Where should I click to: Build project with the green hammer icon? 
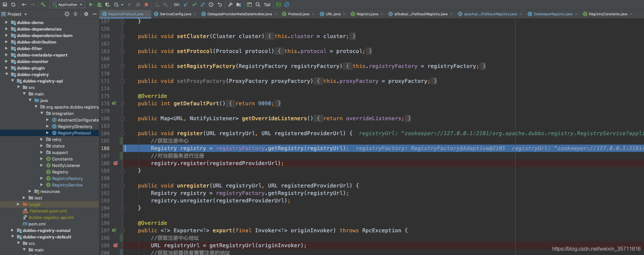[x=43, y=5]
